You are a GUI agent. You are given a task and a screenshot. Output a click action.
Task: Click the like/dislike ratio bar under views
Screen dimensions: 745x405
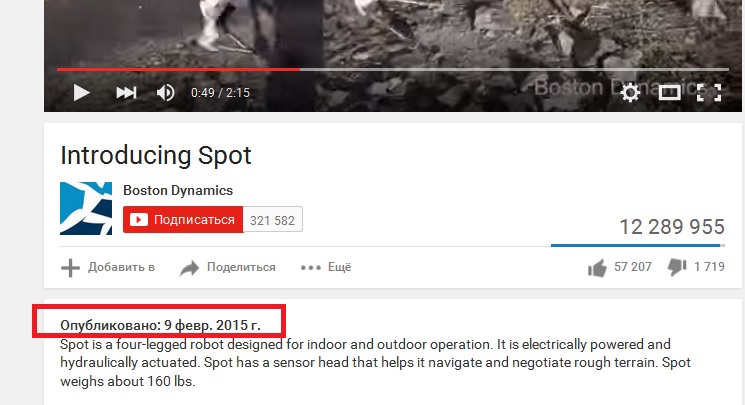click(x=638, y=245)
